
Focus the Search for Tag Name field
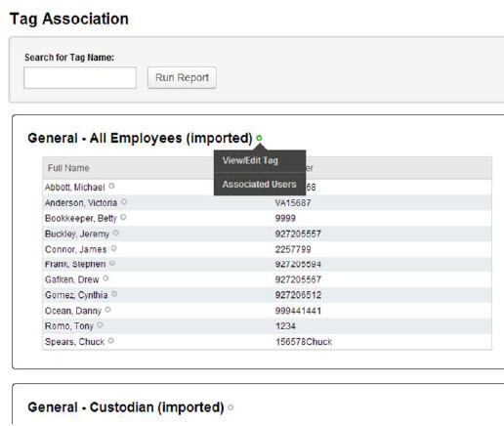(x=80, y=77)
